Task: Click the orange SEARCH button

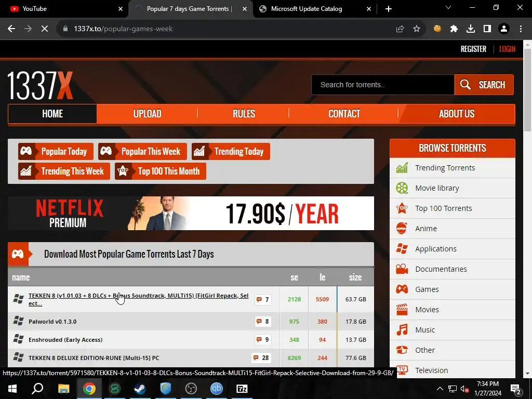Action: pyautogui.click(x=484, y=85)
